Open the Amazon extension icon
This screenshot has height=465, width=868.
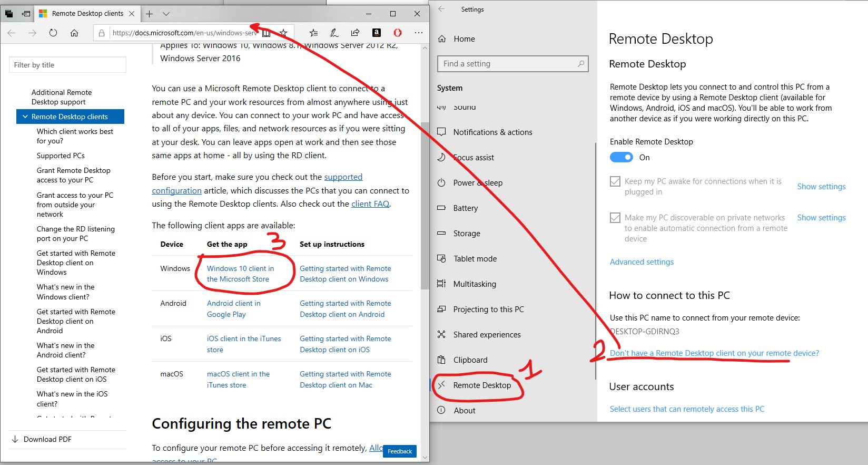376,33
